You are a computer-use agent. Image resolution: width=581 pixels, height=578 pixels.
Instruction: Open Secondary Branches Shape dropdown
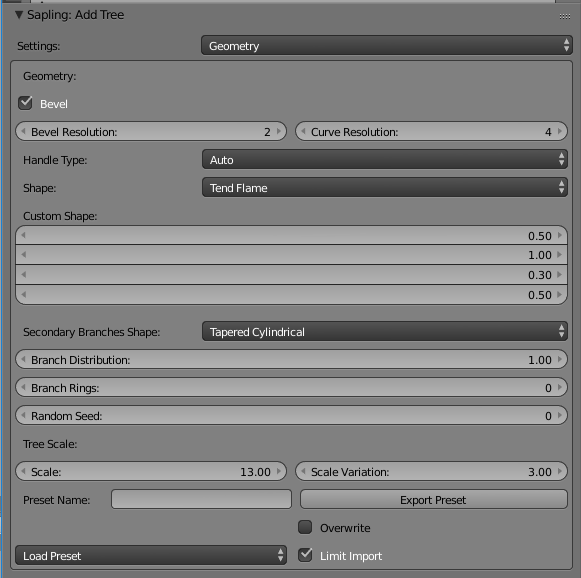pos(385,332)
